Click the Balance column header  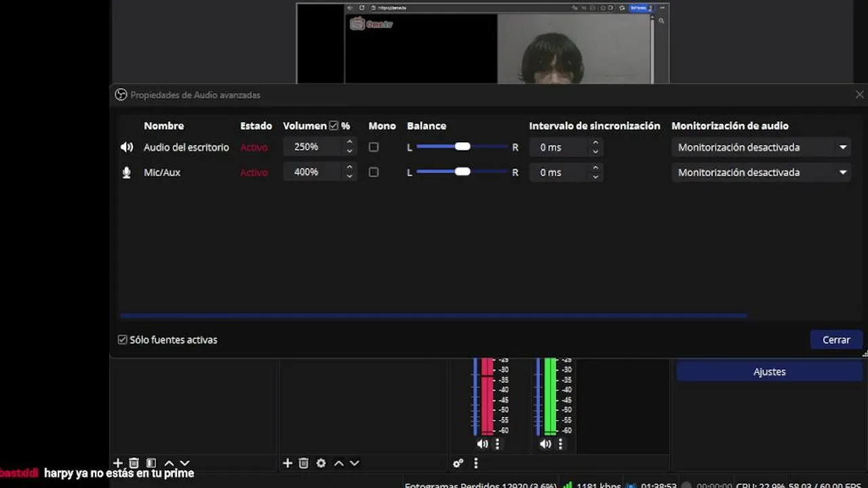pyautogui.click(x=427, y=125)
